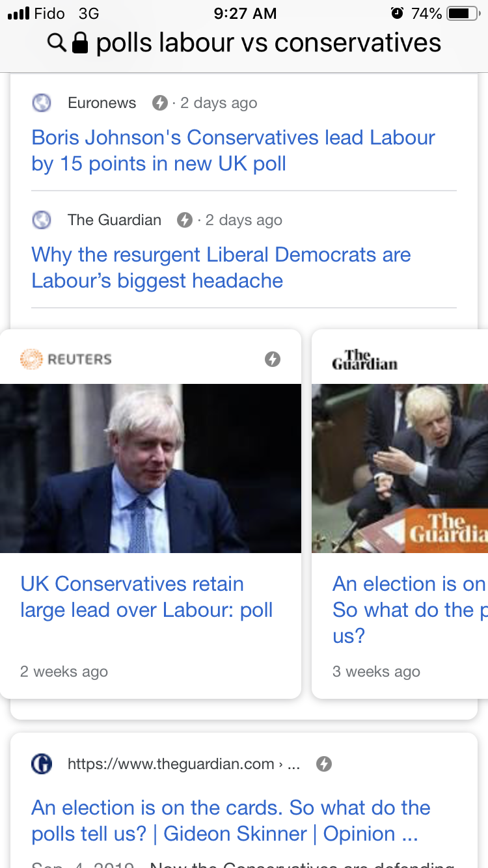Tap the Reuters logo on the card
The height and width of the screenshot is (868, 488).
coord(66,359)
